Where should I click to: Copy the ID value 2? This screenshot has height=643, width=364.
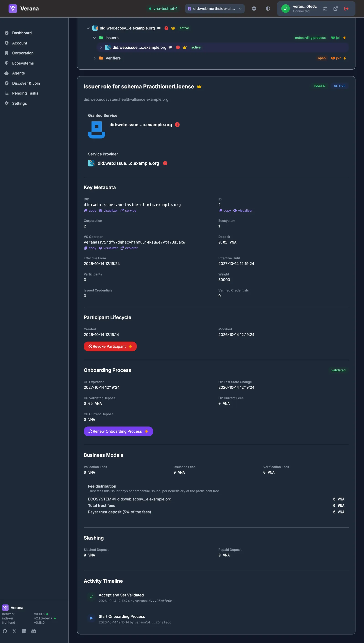(225, 211)
